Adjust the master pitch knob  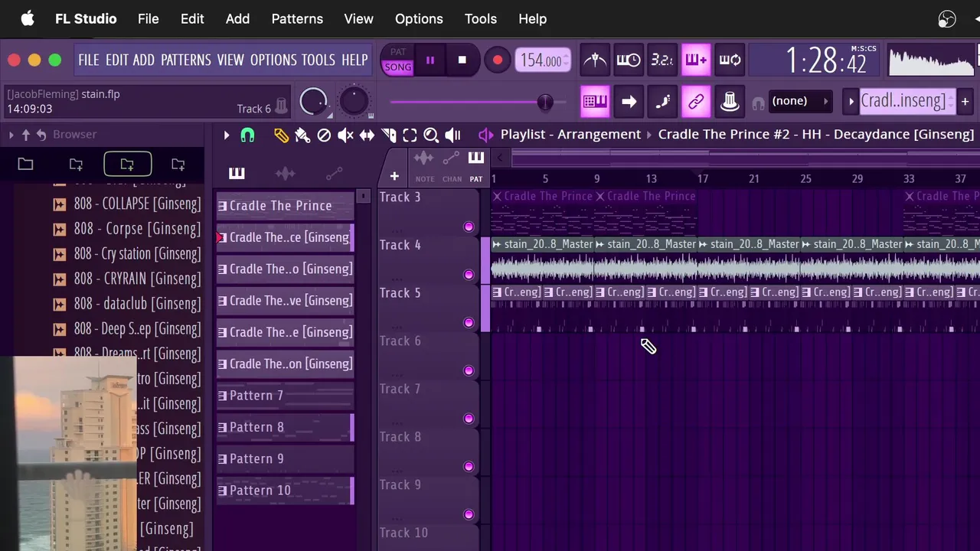[x=353, y=101]
